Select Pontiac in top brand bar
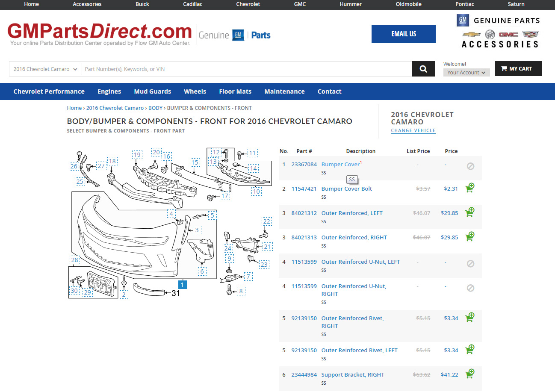The image size is (555, 392). point(465,4)
